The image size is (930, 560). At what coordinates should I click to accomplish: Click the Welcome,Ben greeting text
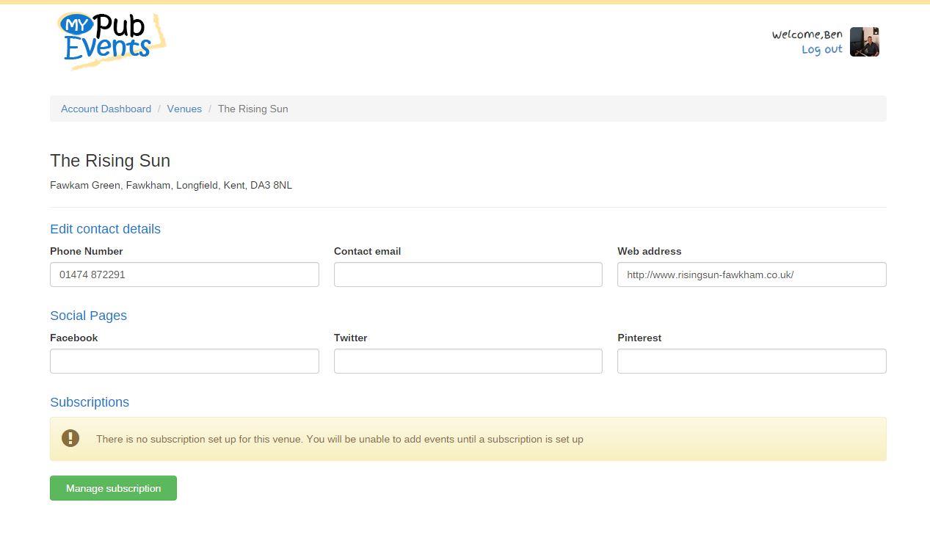point(807,34)
